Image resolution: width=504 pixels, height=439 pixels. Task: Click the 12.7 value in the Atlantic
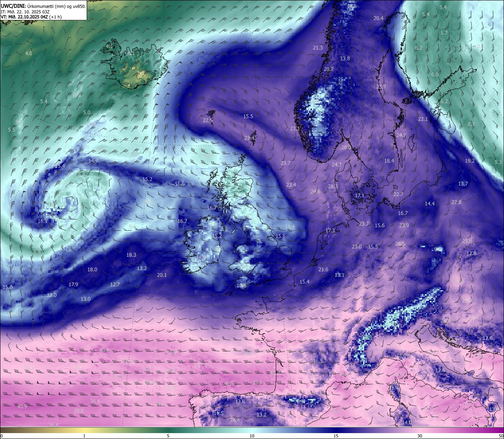[x=115, y=284]
